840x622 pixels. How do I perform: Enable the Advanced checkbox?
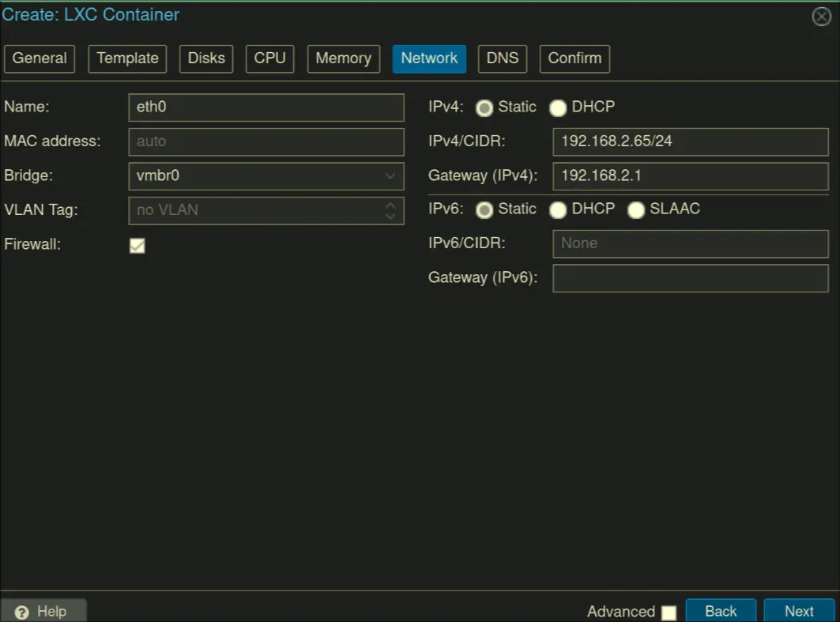click(x=669, y=613)
